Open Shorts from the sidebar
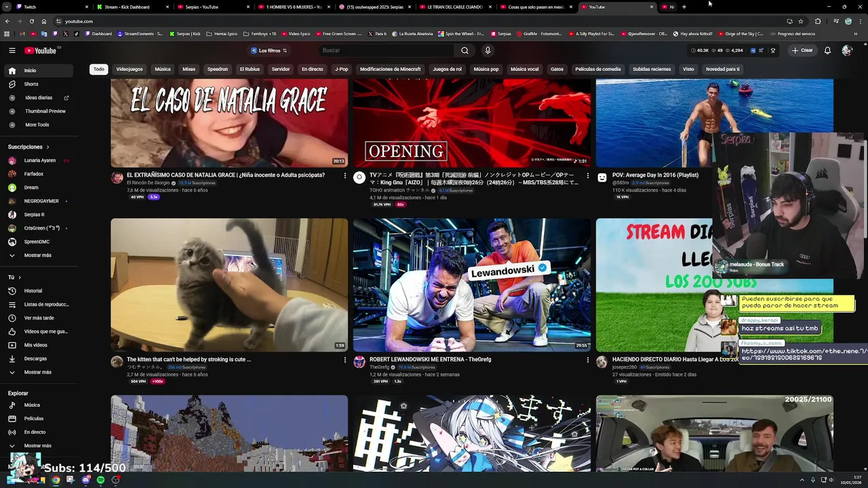The width and height of the screenshot is (868, 488). tap(38, 84)
